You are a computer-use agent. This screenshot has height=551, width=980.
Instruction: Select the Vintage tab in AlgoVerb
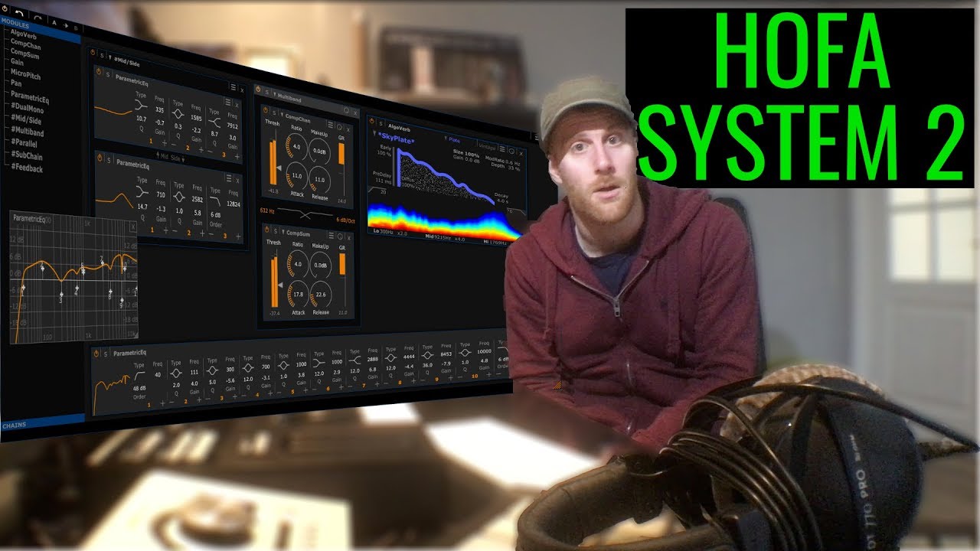(487, 147)
